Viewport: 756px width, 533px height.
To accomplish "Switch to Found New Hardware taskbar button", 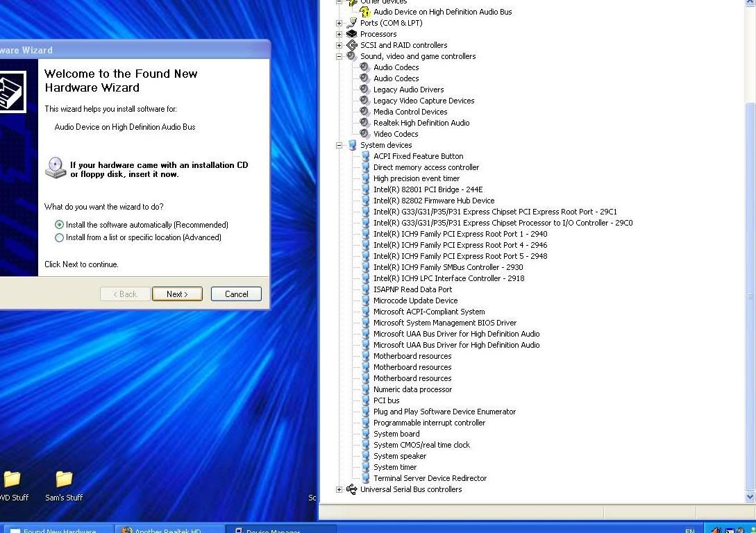I will (59, 530).
